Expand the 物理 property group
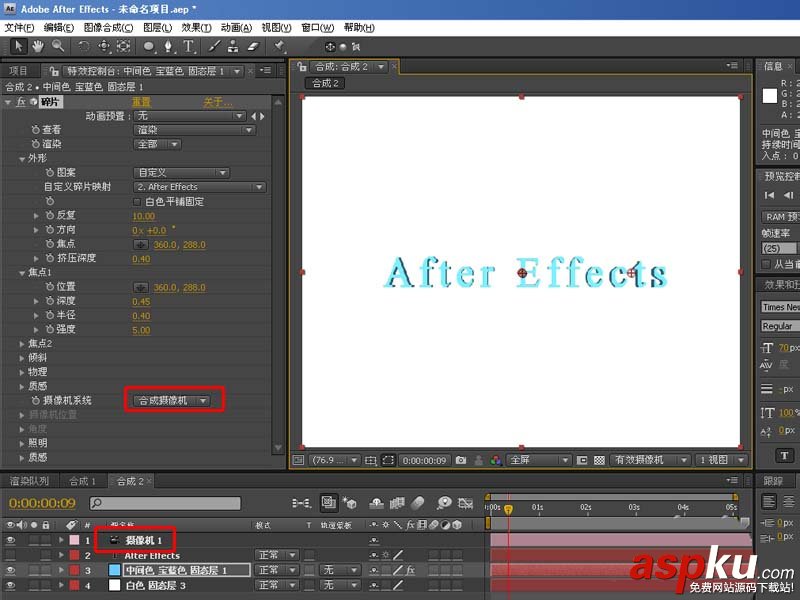 pyautogui.click(x=21, y=372)
